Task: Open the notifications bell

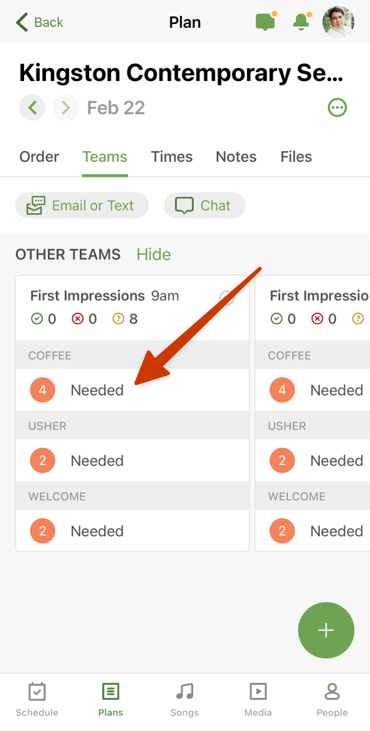Action: pos(301,22)
